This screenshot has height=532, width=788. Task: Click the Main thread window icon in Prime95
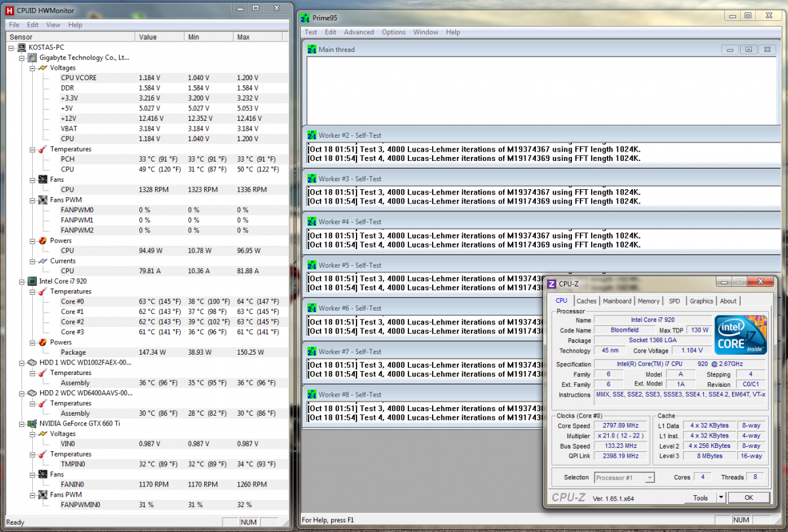point(312,50)
